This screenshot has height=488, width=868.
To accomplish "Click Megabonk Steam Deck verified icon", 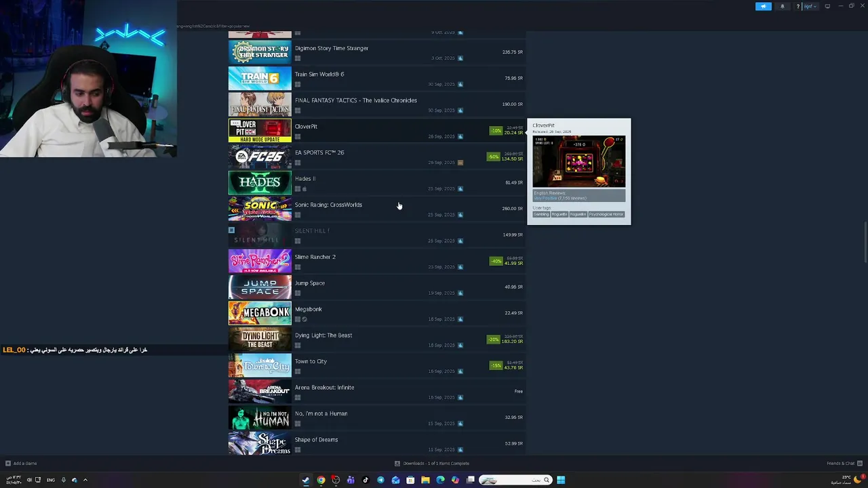I will coord(304,319).
